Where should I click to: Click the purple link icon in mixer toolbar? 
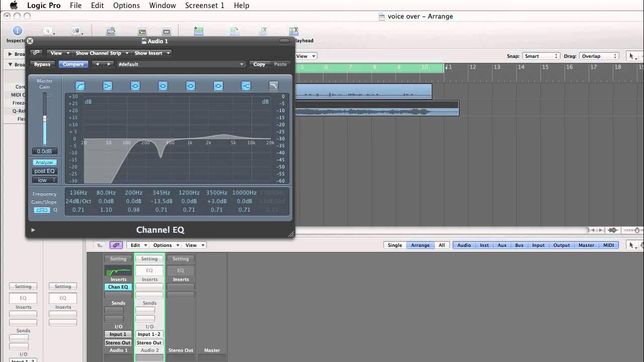click(x=116, y=245)
